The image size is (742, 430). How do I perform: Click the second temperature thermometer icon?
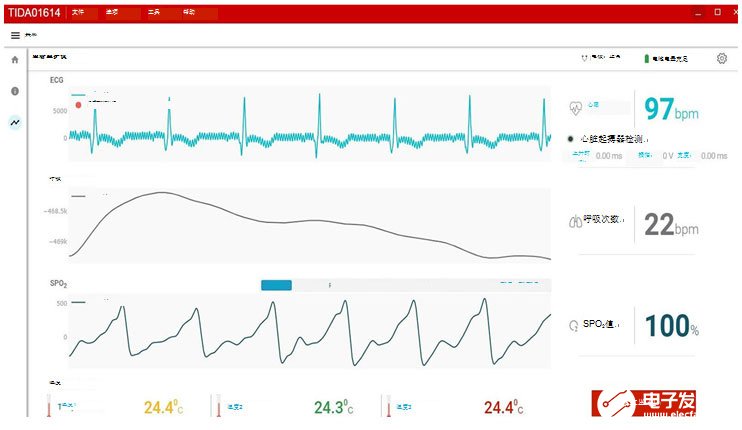click(219, 406)
